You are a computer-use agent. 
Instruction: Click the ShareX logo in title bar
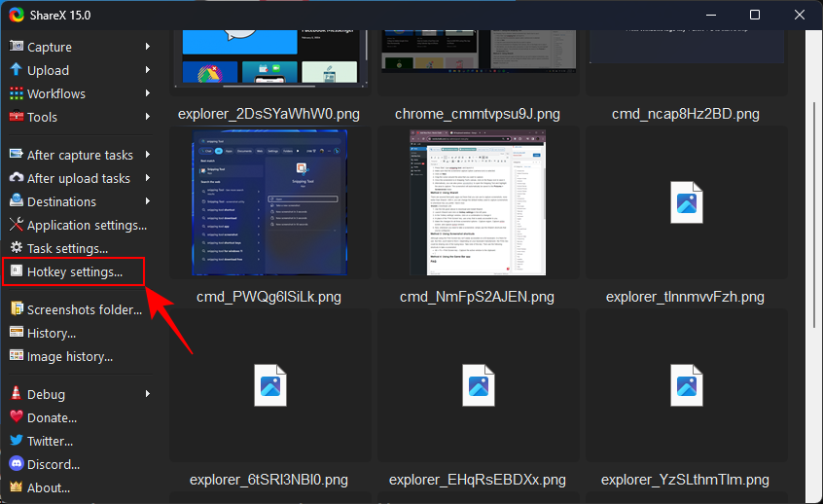[x=17, y=15]
